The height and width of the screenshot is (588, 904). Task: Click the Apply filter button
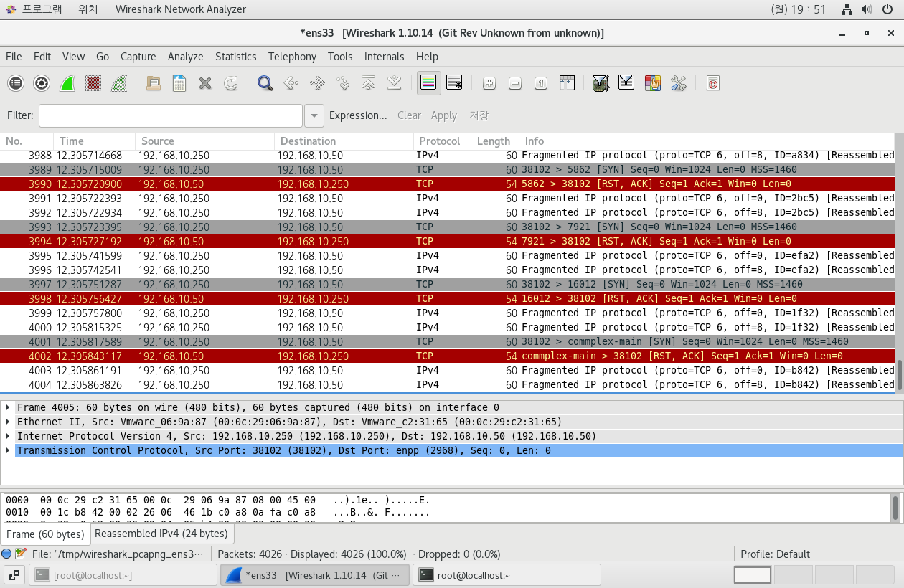(443, 115)
